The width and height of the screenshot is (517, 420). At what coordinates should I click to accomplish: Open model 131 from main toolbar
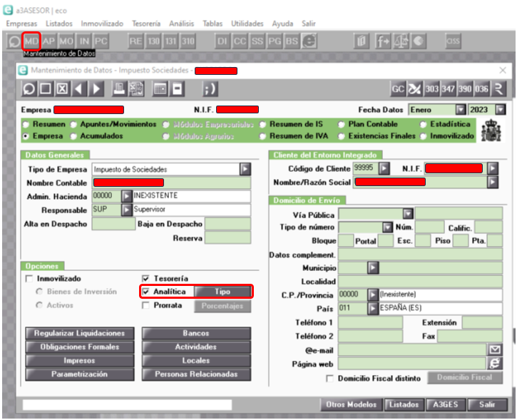pyautogui.click(x=170, y=41)
